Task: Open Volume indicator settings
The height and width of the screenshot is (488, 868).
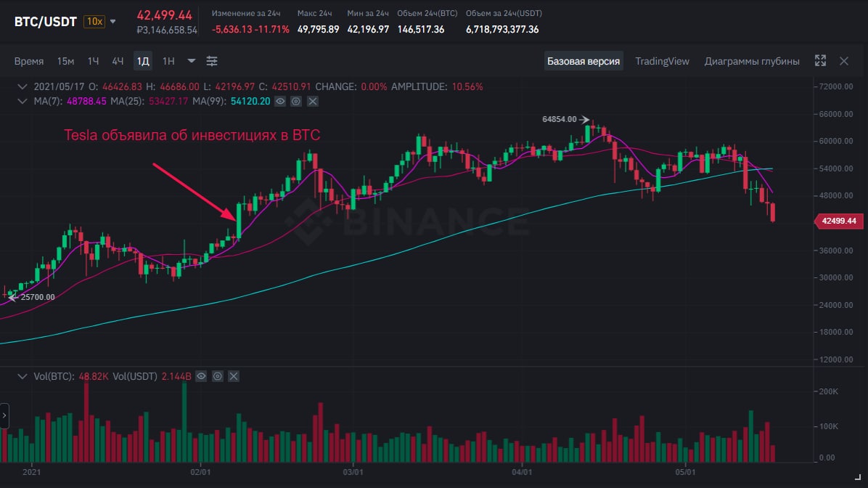Action: (x=218, y=376)
